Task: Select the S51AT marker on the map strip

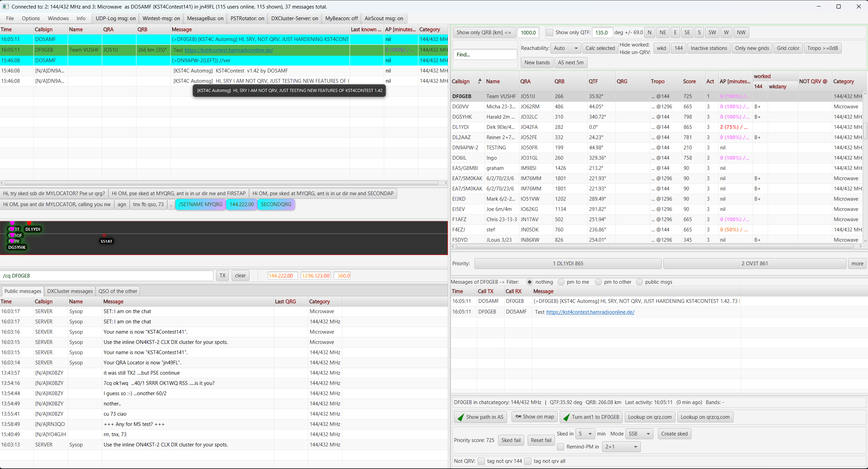Action: 106,241
